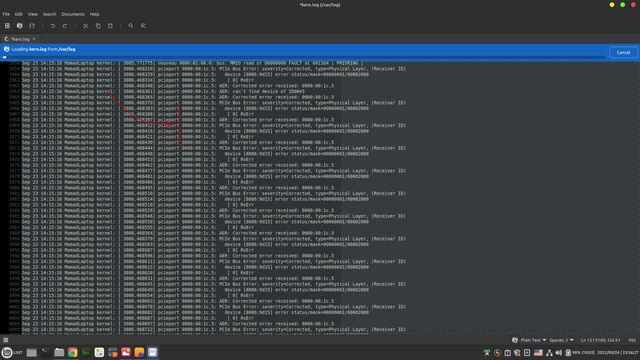Click the kern.log loading progress bar

click(304, 57)
